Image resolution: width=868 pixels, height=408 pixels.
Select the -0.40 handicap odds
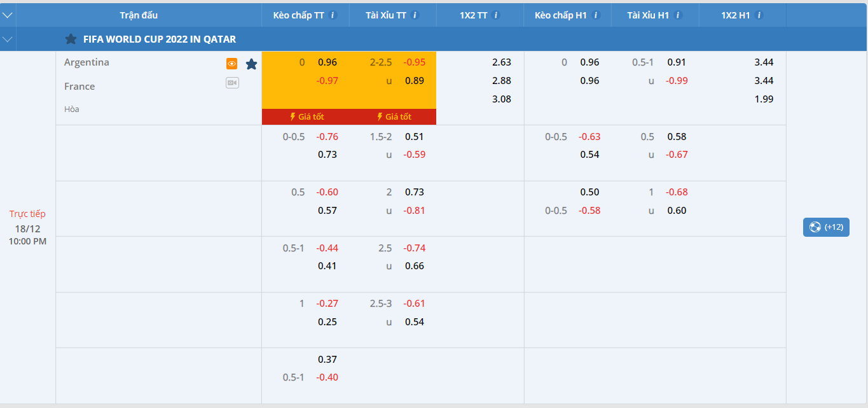pos(327,377)
